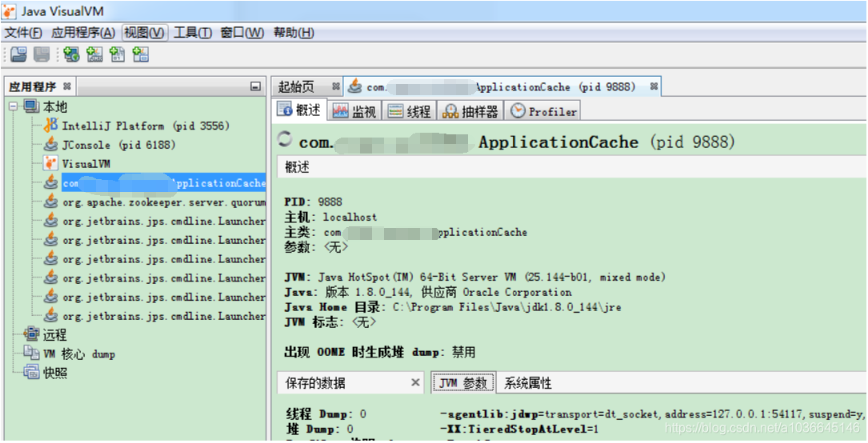Click the Add Remote Host toolbar icon
Viewport: 868px width, 443px height.
[x=71, y=54]
